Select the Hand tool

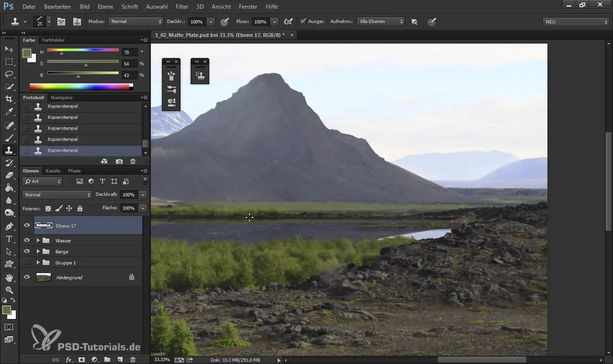tap(9, 277)
